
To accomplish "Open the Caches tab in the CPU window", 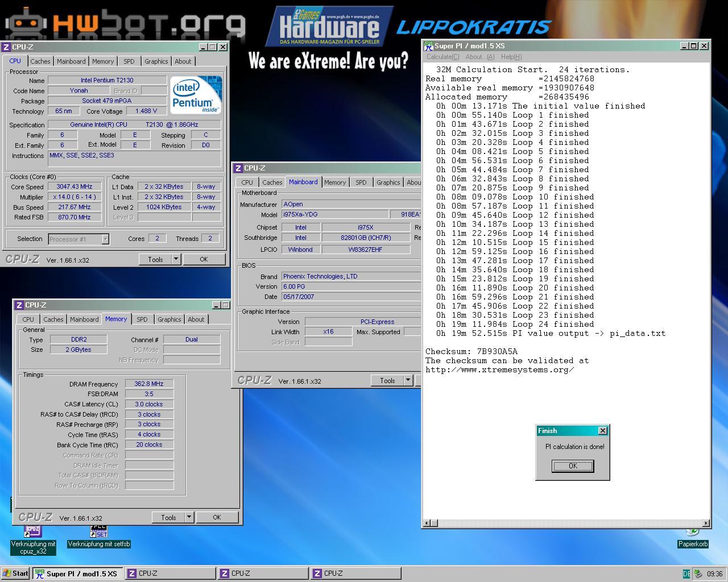I will [40, 61].
